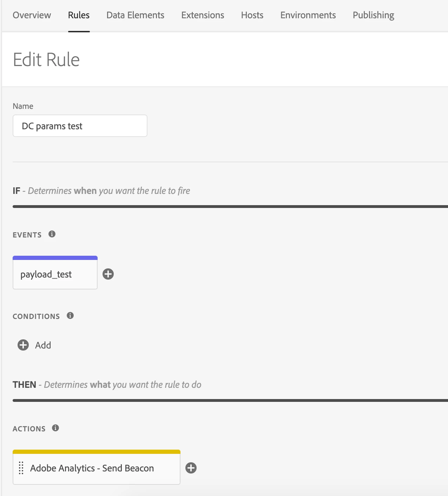Click the Actions info icon
This screenshot has width=448, height=496.
click(55, 428)
